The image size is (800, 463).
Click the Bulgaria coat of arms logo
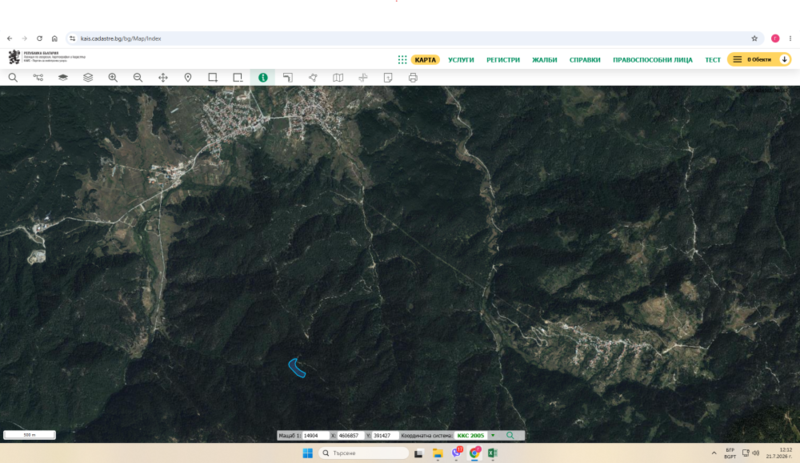point(14,57)
